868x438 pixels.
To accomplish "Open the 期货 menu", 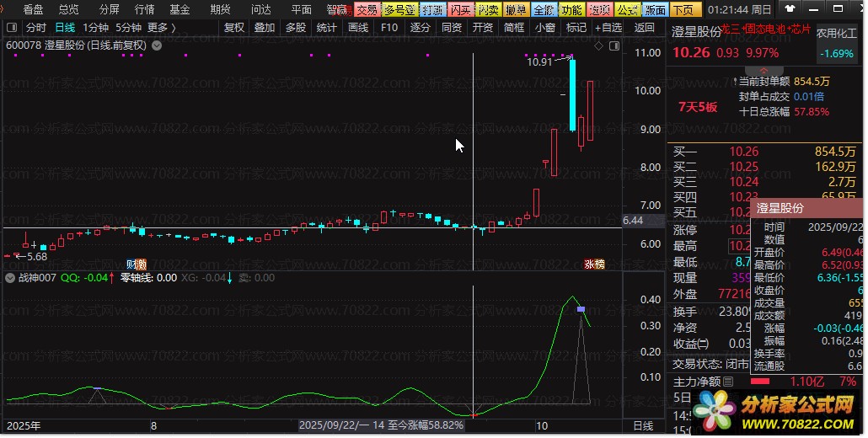I will (220, 9).
